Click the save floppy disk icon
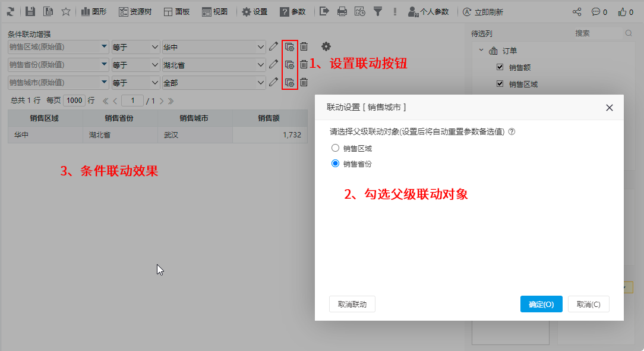This screenshot has width=644, height=351. coord(30,11)
